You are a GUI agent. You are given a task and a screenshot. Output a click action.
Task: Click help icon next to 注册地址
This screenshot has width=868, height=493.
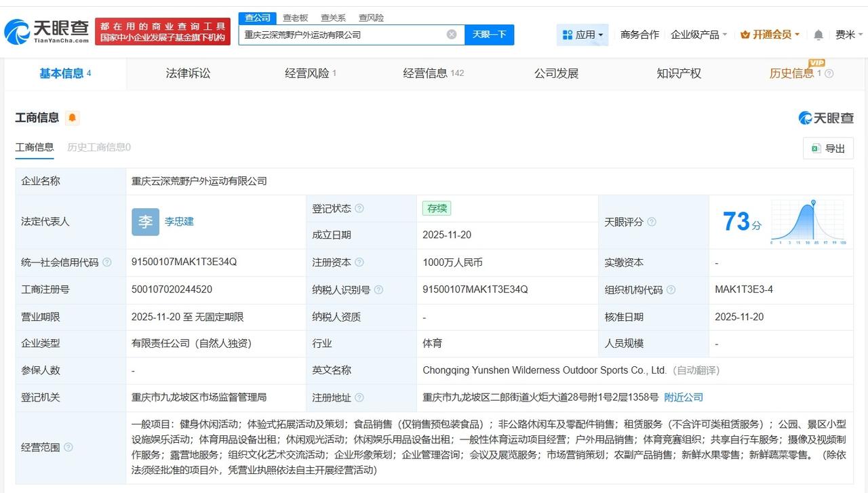(x=359, y=397)
